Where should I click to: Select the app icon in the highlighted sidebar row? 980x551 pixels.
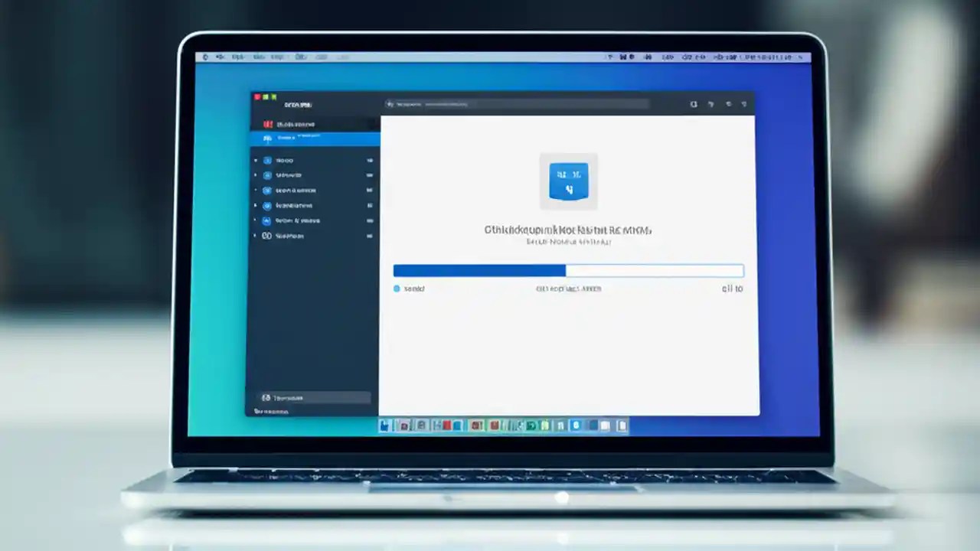268,138
